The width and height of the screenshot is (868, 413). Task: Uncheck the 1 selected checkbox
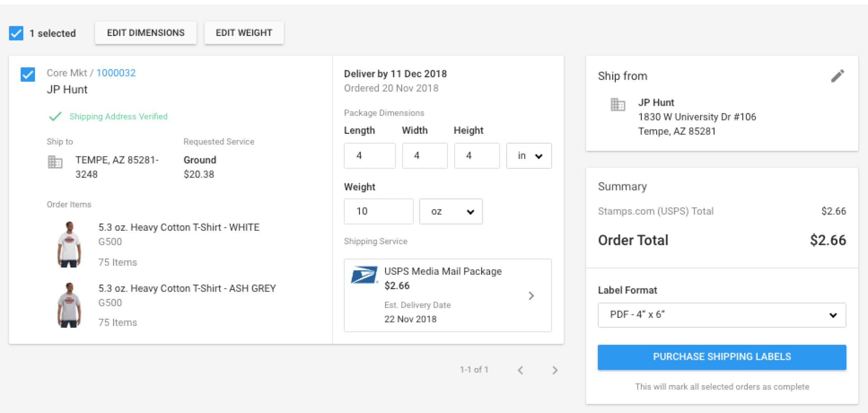(x=16, y=32)
